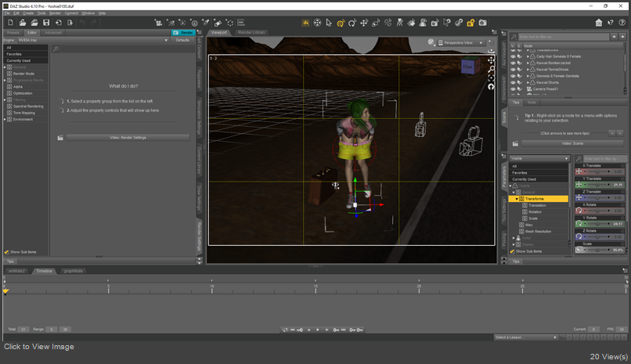Click the viewport zoom magnifier icon
Viewport: 631px width, 364px height.
pos(491,69)
